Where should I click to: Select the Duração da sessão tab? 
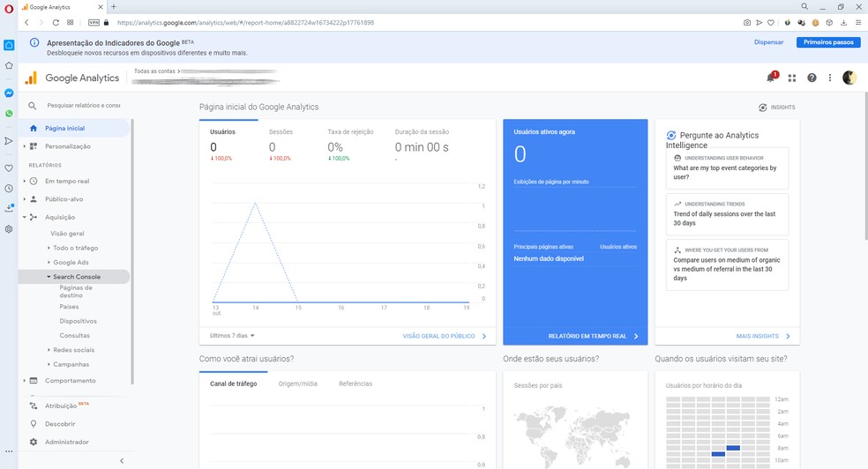422,145
